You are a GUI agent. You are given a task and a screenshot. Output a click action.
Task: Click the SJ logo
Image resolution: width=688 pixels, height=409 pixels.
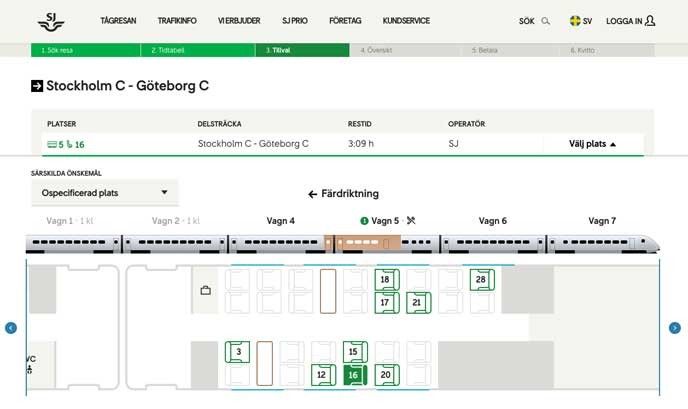coord(49,21)
